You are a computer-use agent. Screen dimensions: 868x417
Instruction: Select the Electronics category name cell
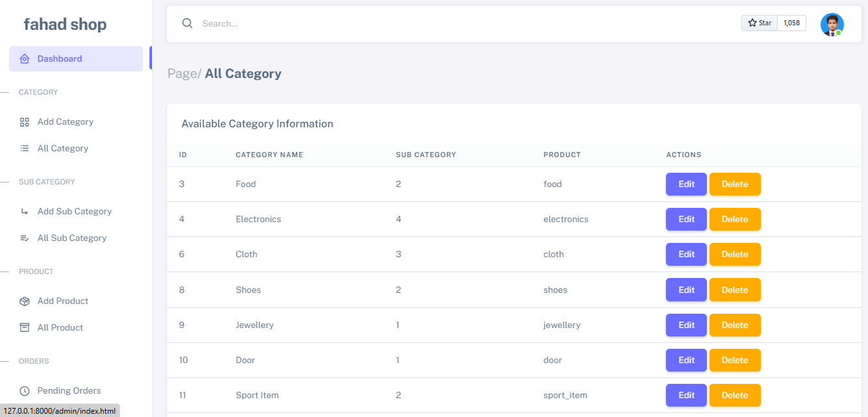258,219
